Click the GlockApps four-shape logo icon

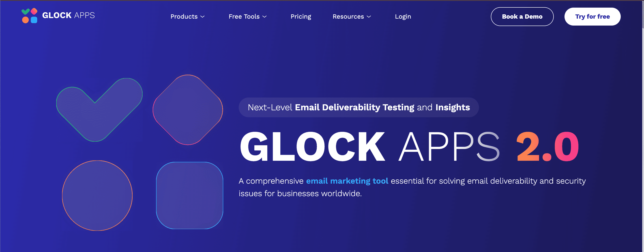point(30,15)
